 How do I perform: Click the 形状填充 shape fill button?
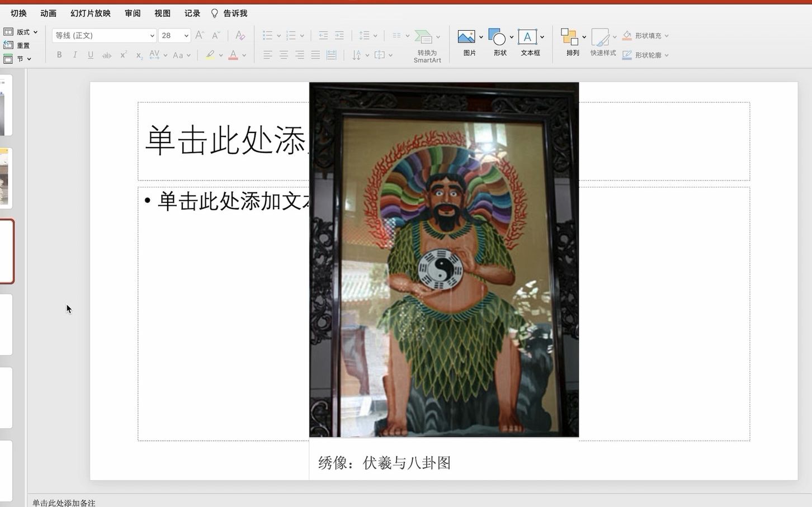click(x=645, y=35)
